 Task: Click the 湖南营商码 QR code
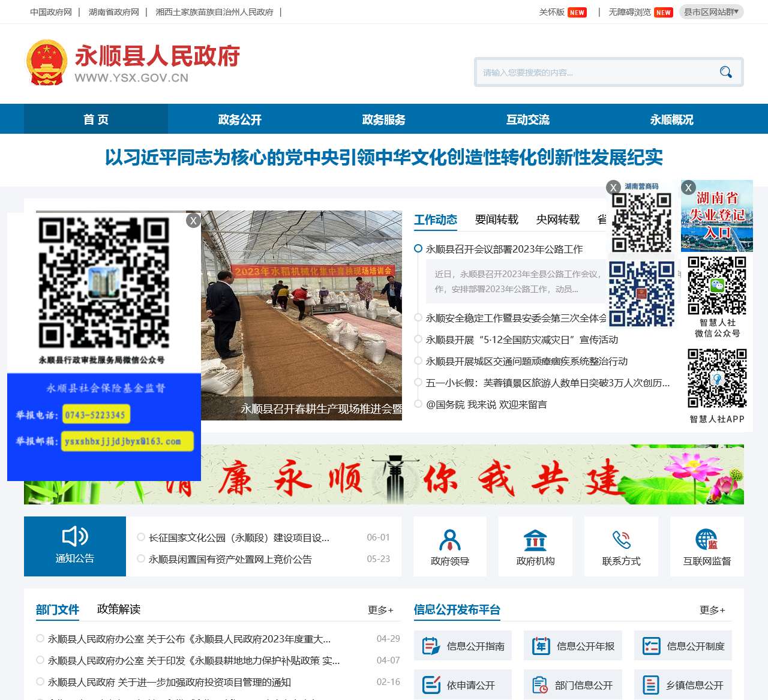[x=641, y=223]
